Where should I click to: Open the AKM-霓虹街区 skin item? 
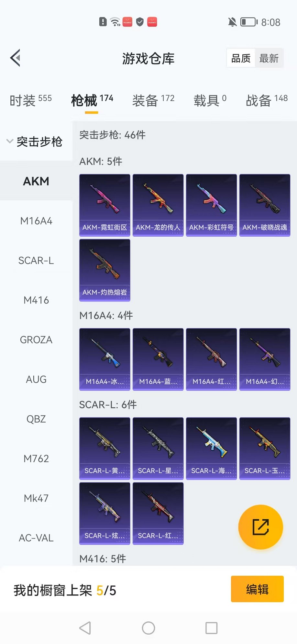(x=105, y=205)
